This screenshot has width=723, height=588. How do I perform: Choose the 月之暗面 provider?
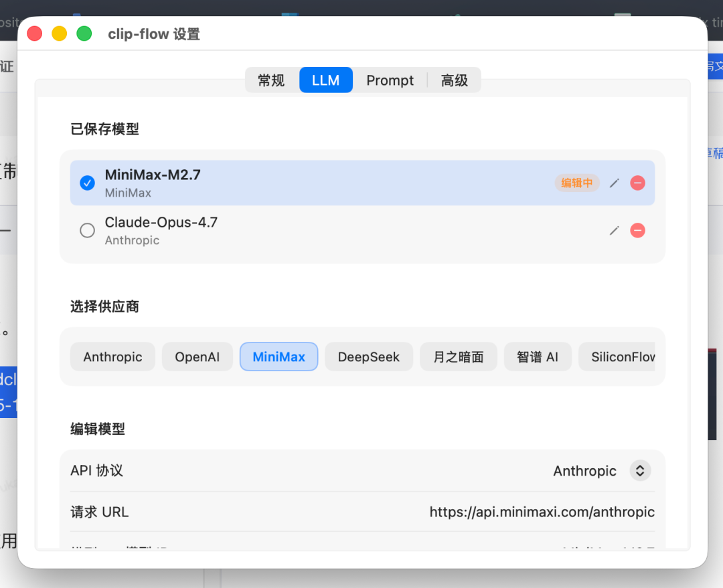(459, 357)
